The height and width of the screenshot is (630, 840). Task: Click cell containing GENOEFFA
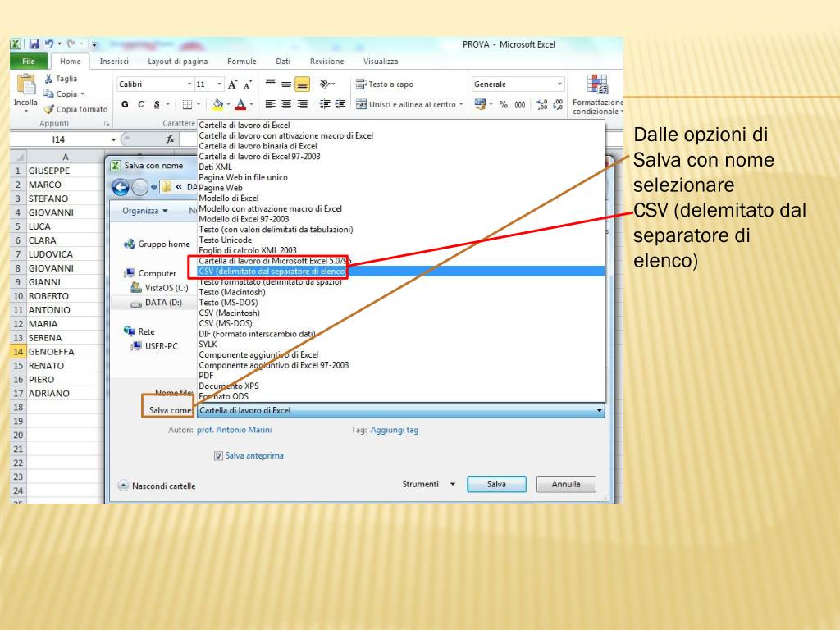click(66, 351)
